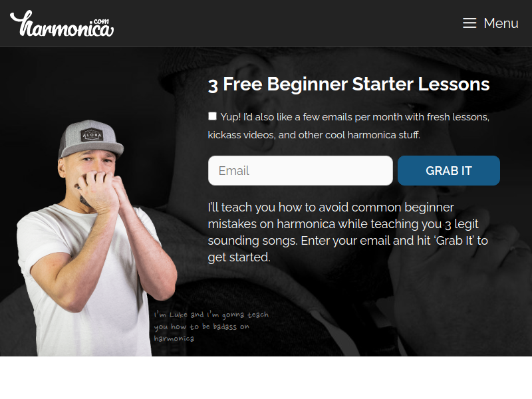
Task: Click the ALOHA patch on Luke's cap
Action: tap(92, 135)
